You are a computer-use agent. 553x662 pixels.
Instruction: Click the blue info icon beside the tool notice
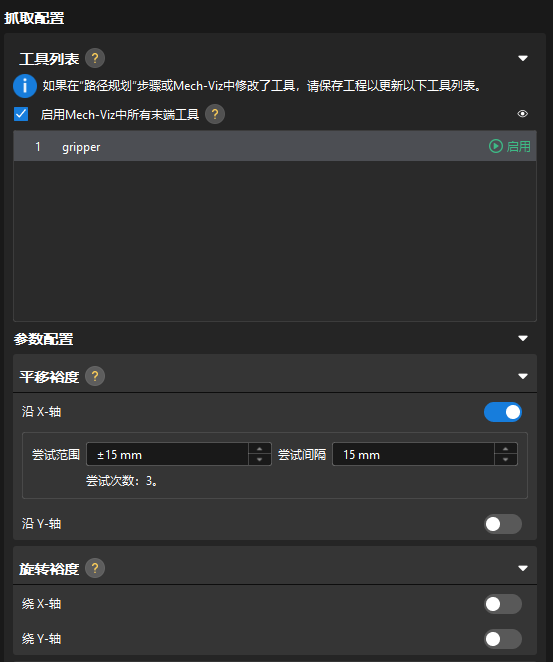25,86
